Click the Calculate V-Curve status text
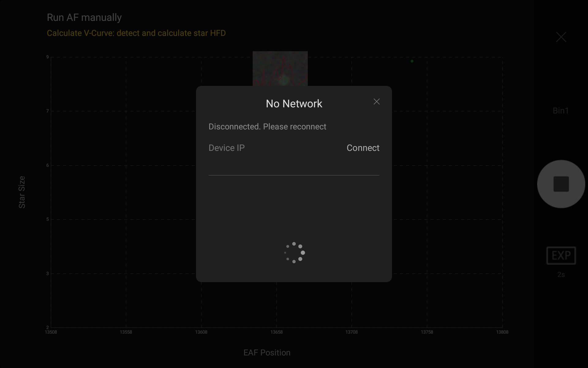The width and height of the screenshot is (588, 368). (136, 33)
